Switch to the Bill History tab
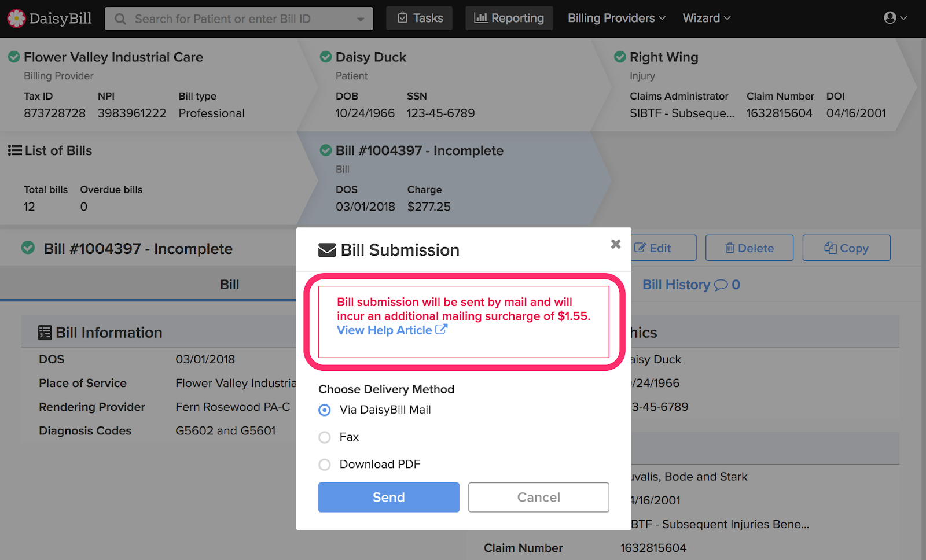 coord(691,285)
